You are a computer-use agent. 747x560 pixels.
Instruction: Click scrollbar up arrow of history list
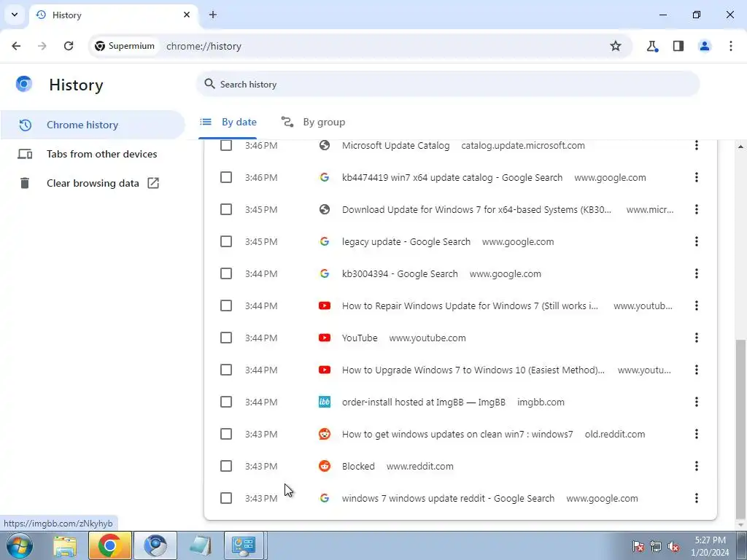click(740, 147)
